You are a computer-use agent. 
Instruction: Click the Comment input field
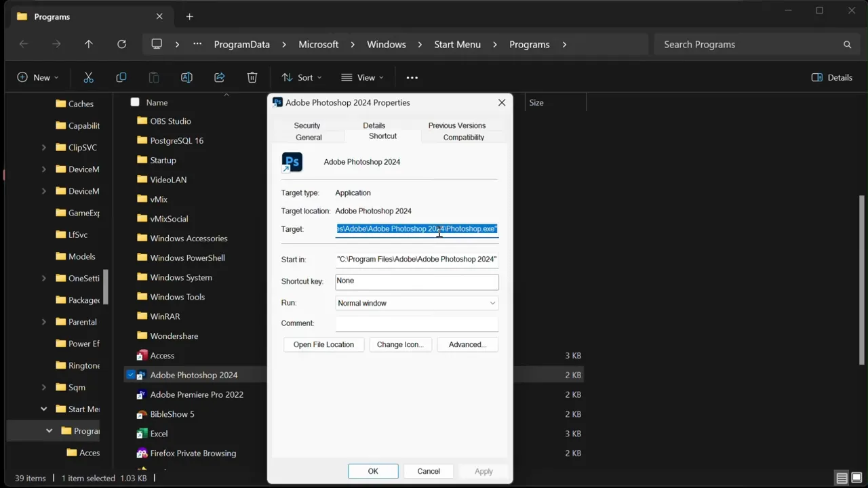417,323
